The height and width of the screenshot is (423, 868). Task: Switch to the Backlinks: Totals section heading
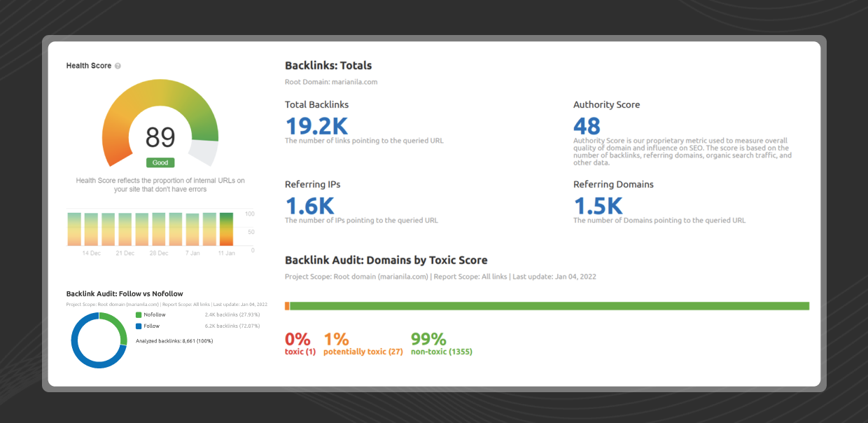point(327,65)
